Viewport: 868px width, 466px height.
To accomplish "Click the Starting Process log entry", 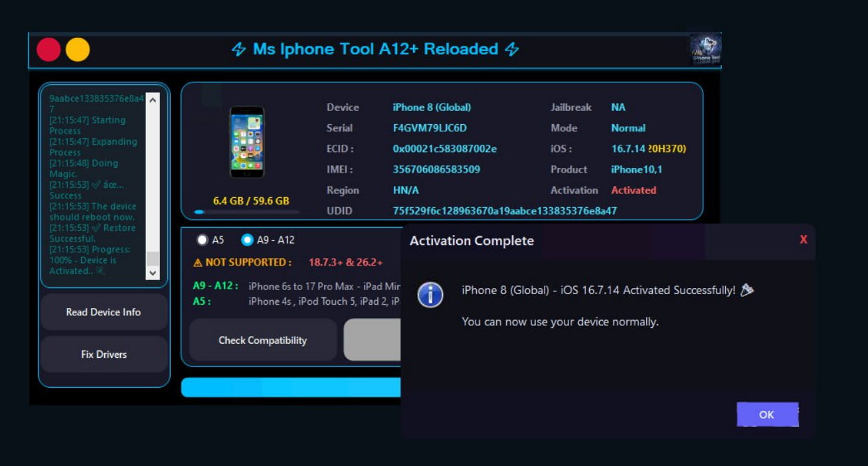I will [x=87, y=125].
